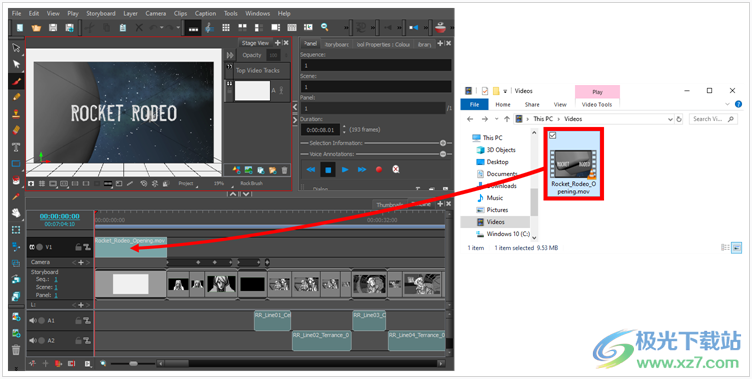Click the blue fast-forward button in Panel view
The image size is (752, 379).
362,169
